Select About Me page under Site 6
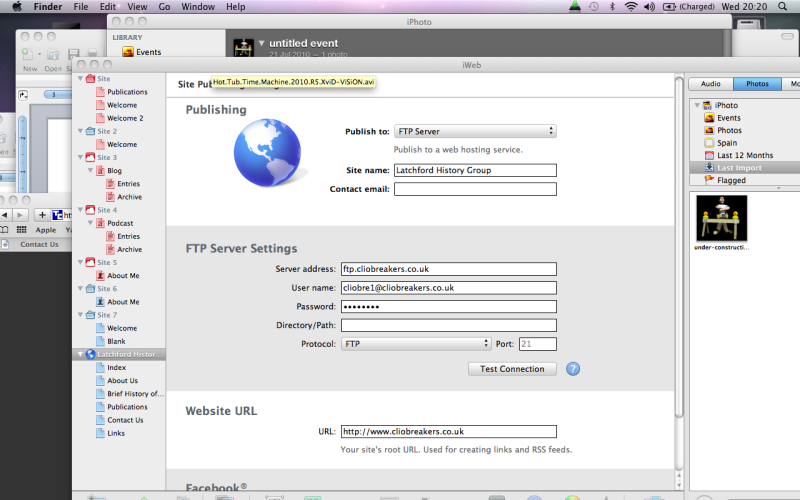 [x=123, y=302]
